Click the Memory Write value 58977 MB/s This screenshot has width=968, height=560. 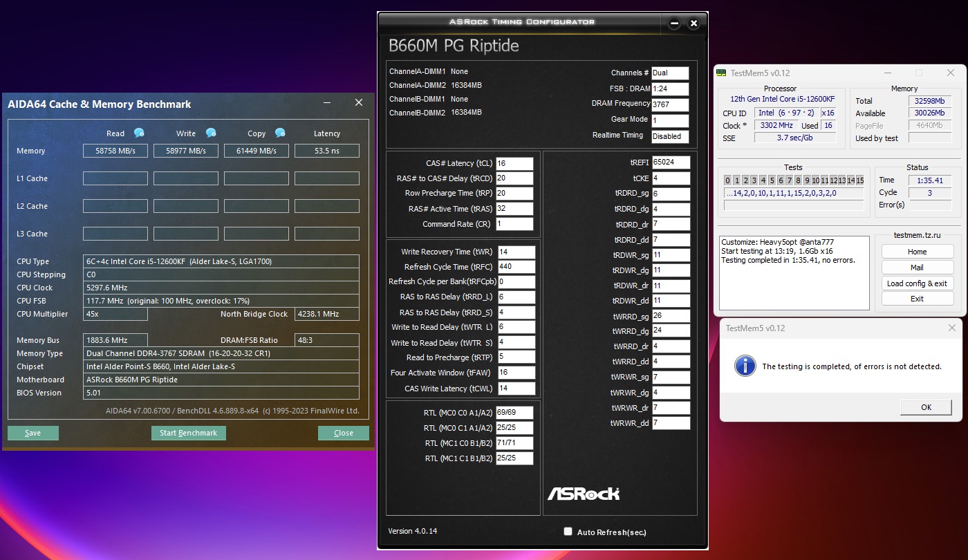coord(186,151)
